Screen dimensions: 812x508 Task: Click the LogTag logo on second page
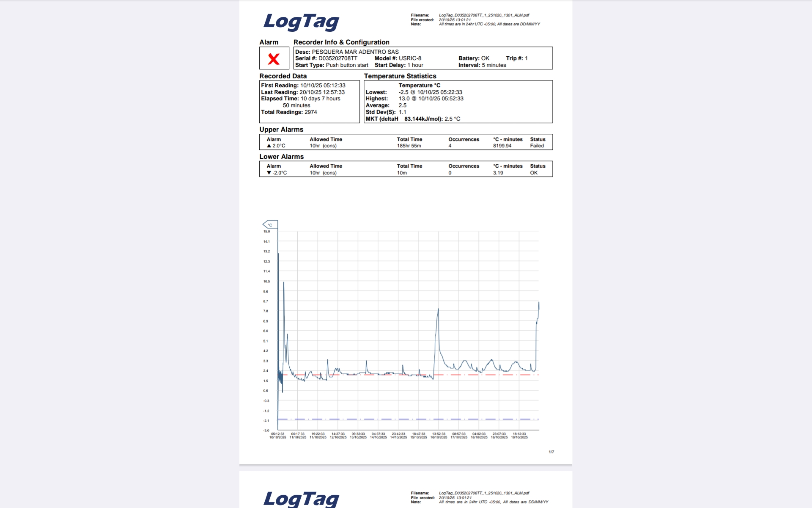pyautogui.click(x=301, y=498)
